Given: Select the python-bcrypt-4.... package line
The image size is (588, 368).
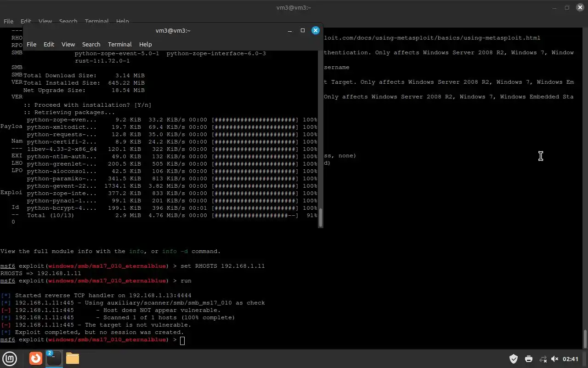Looking at the screenshot, I should pos(172,208).
